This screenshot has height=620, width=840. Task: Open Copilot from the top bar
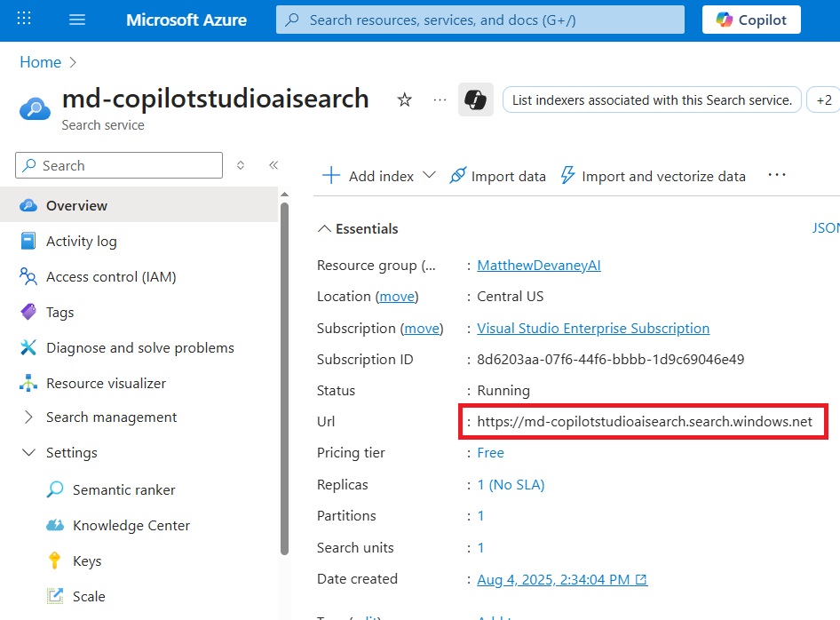click(x=751, y=20)
